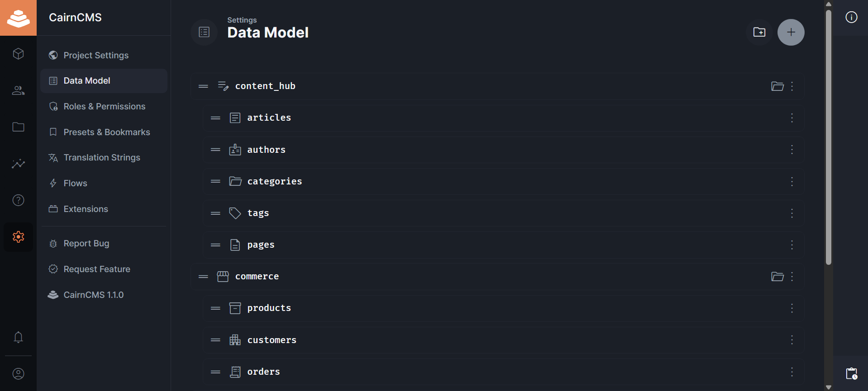
Task: Open customers more options menu
Action: 792,340
